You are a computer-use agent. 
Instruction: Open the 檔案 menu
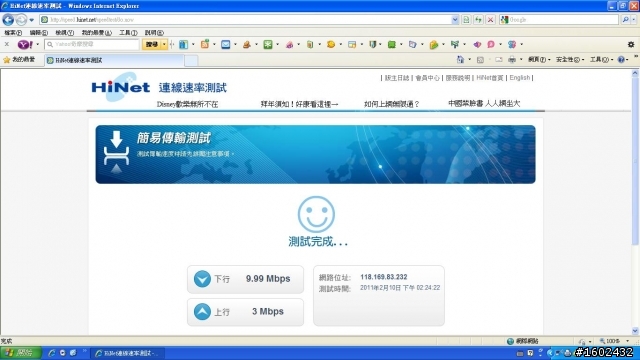click(13, 33)
